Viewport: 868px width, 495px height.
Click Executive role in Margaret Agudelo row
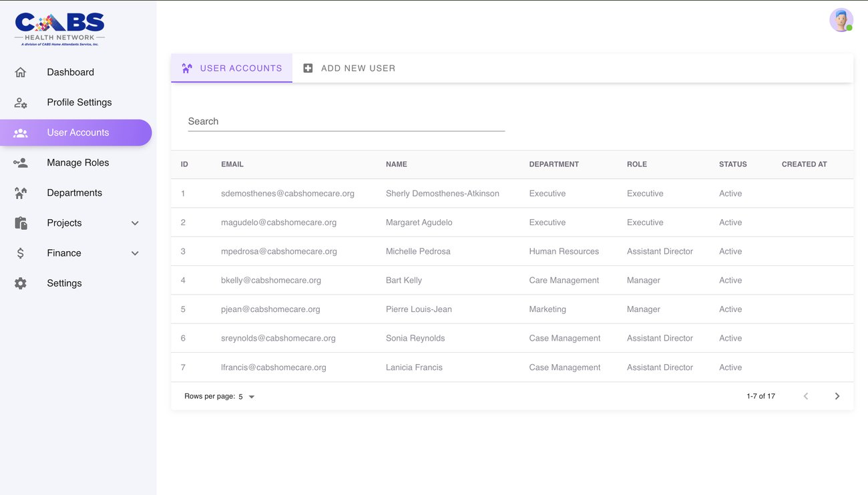(645, 222)
